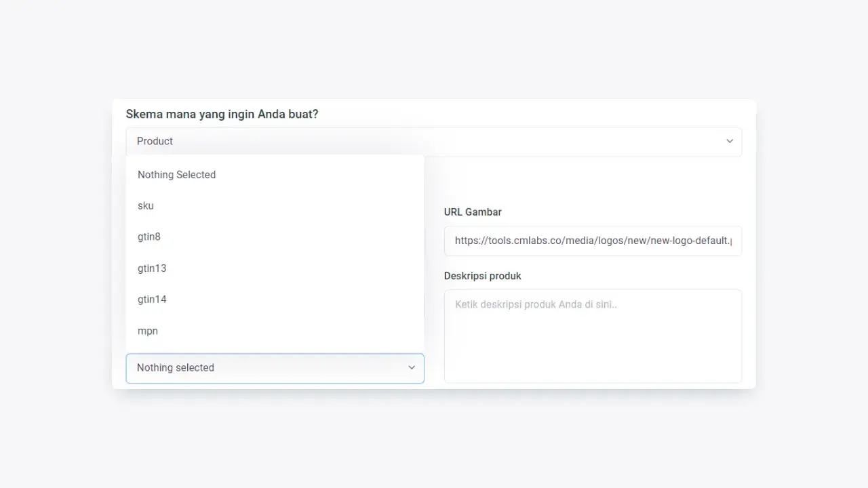Screen dimensions: 868x488
Task: Click the "Product" text in the schema selector
Action: click(x=155, y=141)
